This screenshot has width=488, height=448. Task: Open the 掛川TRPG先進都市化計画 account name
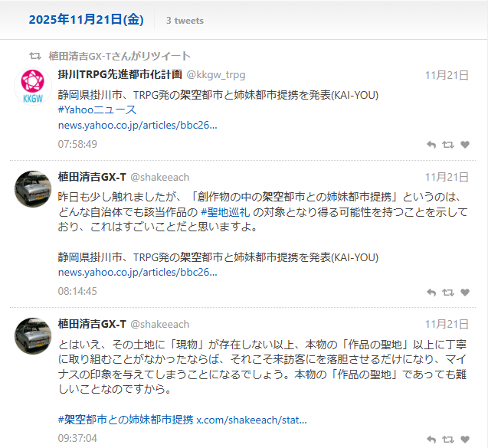click(120, 74)
